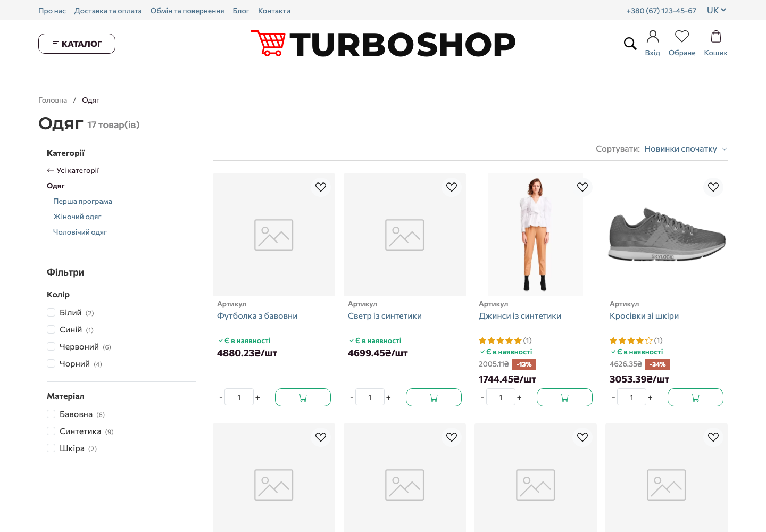Image resolution: width=766 pixels, height=532 pixels.
Task: Open Футболка з бавовни product title
Action: [x=257, y=315]
